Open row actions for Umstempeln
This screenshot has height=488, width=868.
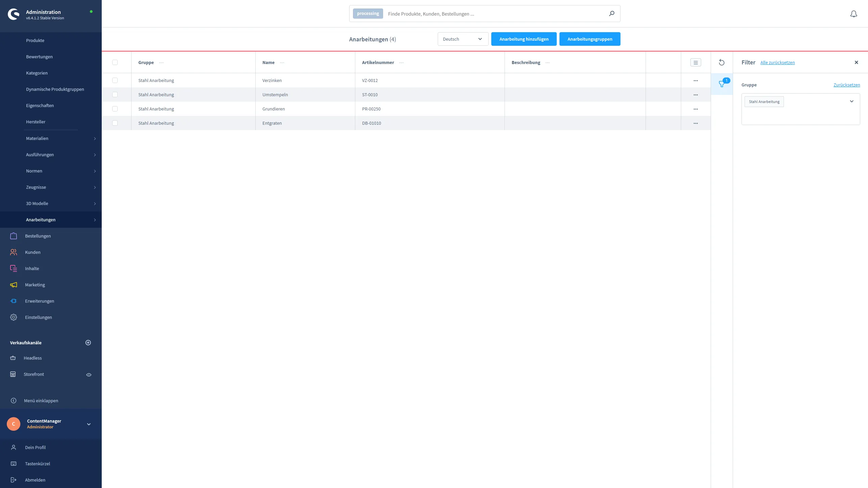[696, 95]
